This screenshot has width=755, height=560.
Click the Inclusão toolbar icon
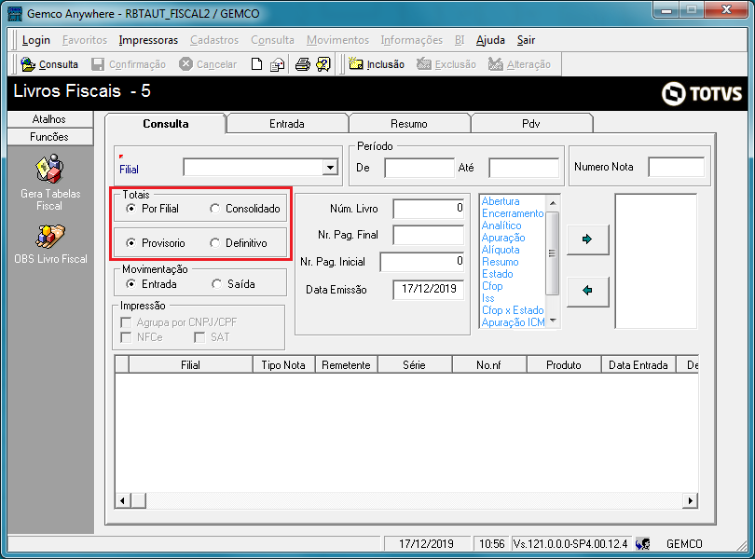pyautogui.click(x=356, y=63)
